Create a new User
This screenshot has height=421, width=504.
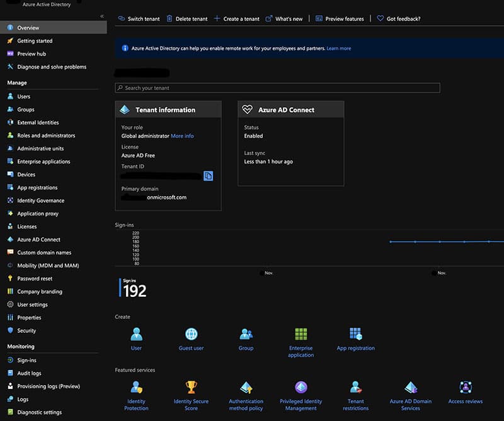(x=136, y=339)
